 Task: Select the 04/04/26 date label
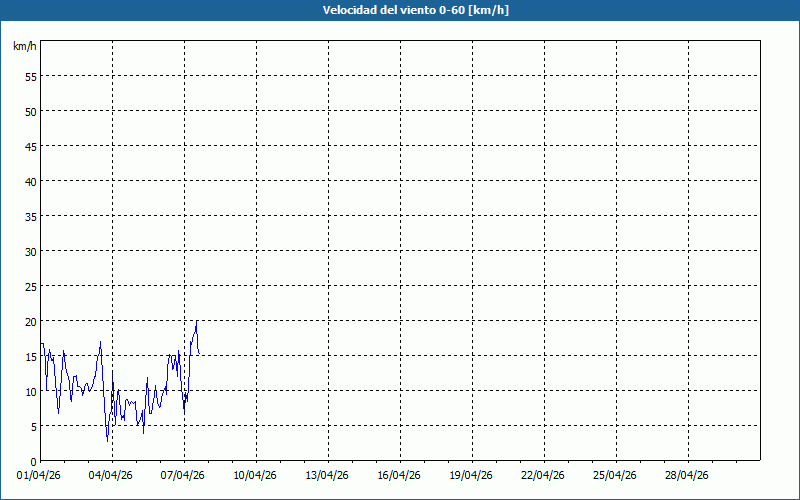(x=111, y=475)
